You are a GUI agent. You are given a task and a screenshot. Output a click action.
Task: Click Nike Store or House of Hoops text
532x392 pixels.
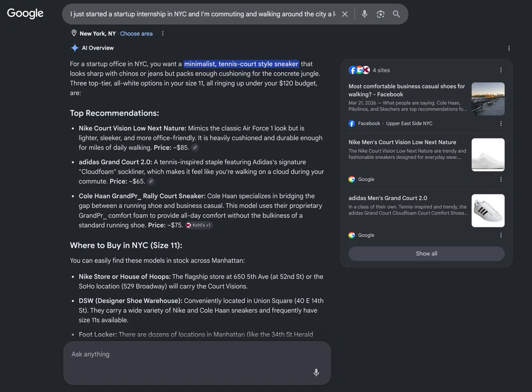(x=125, y=276)
